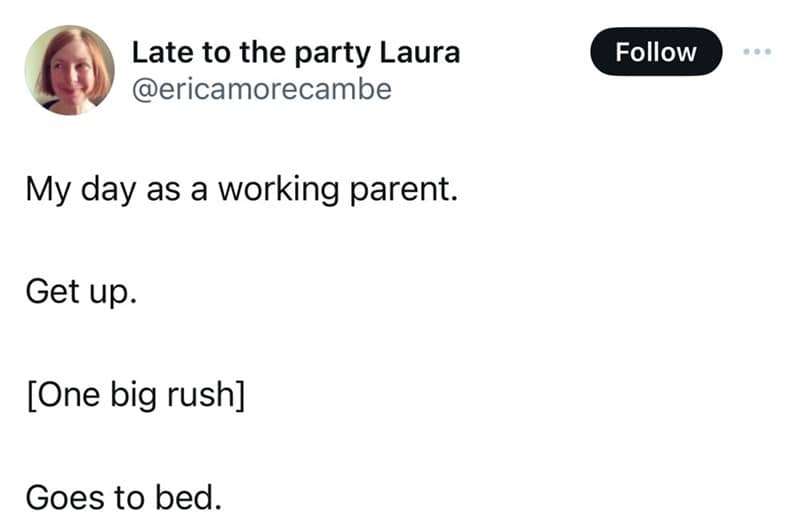Click the word "Late" in the display name
The height and width of the screenshot is (529, 800).
pos(158,53)
